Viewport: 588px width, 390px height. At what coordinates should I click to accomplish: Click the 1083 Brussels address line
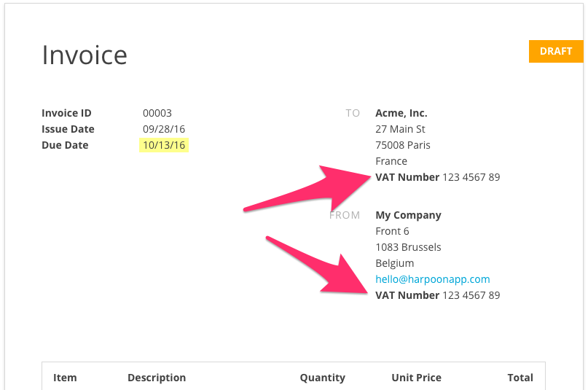point(408,247)
